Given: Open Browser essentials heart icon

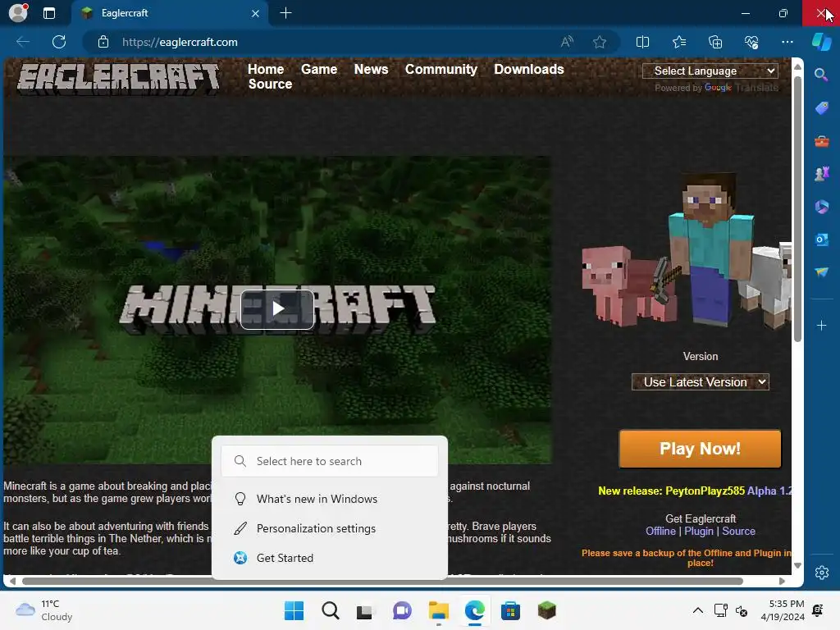Looking at the screenshot, I should (x=751, y=42).
